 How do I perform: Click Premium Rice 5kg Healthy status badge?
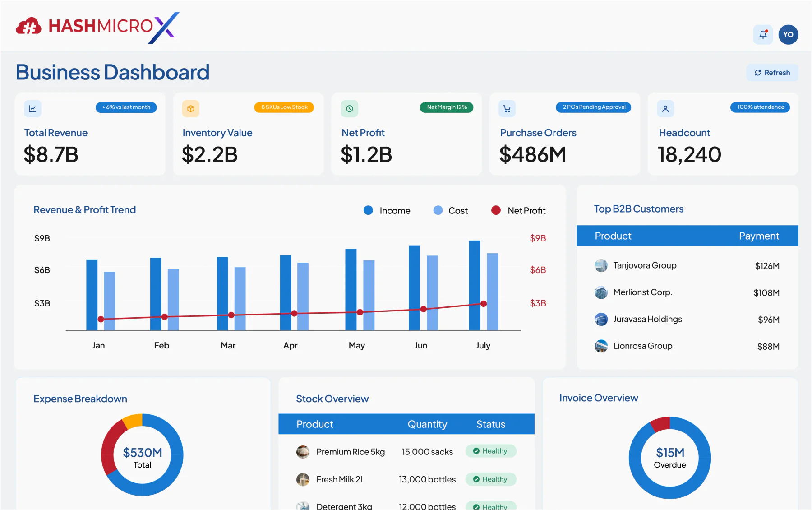click(x=491, y=451)
